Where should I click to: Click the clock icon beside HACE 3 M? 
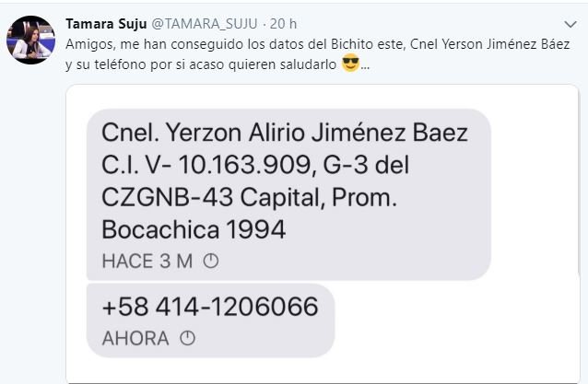(x=211, y=261)
